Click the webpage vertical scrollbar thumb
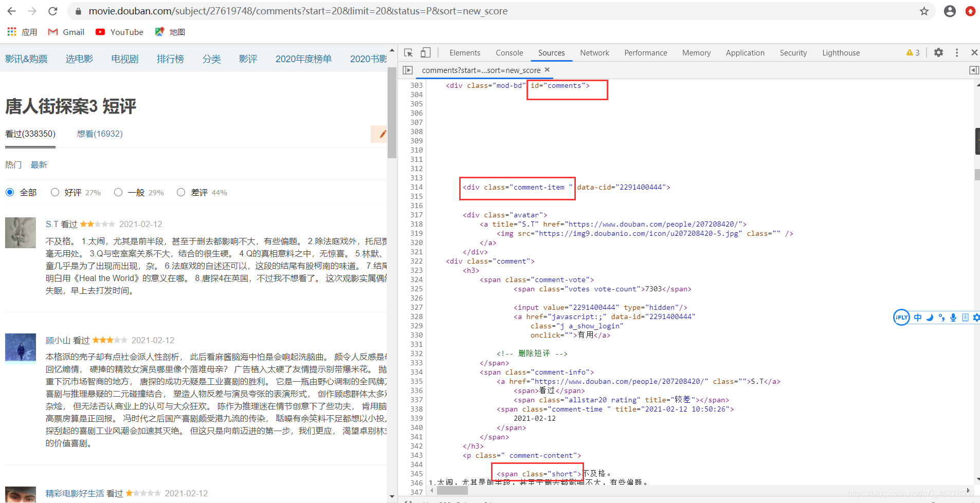The image size is (980, 503). coord(392,113)
